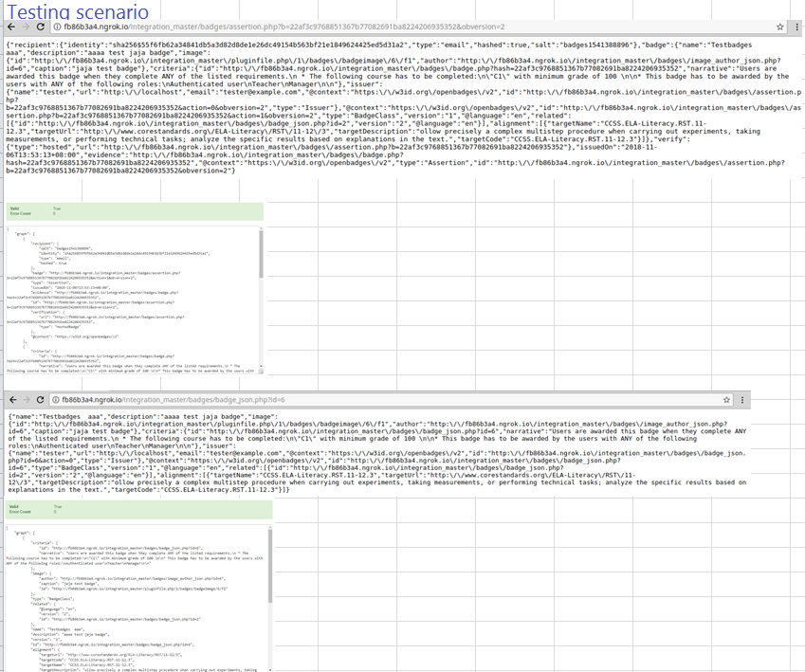
Task: Click scrollbar thumb of lower validator JSON panel
Action: [270, 566]
